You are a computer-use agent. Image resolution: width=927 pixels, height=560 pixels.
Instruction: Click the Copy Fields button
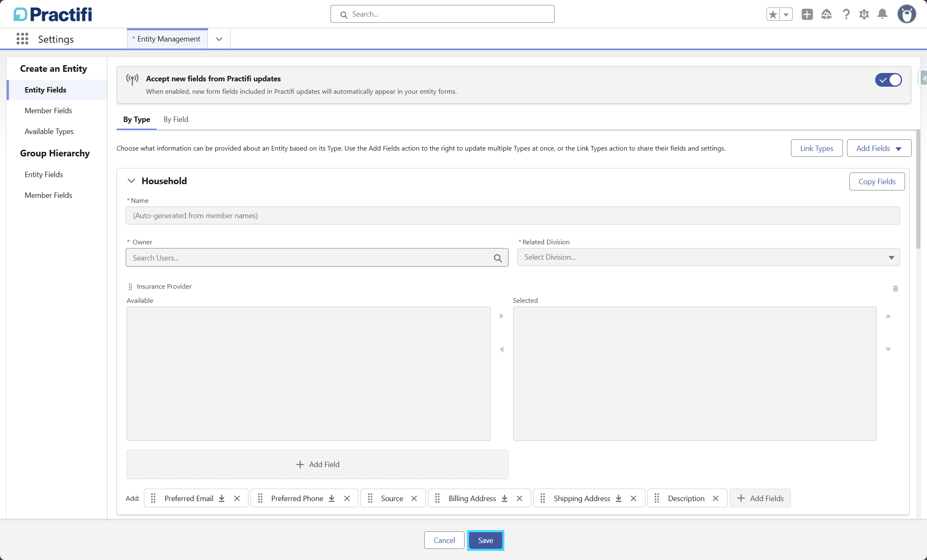877,181
